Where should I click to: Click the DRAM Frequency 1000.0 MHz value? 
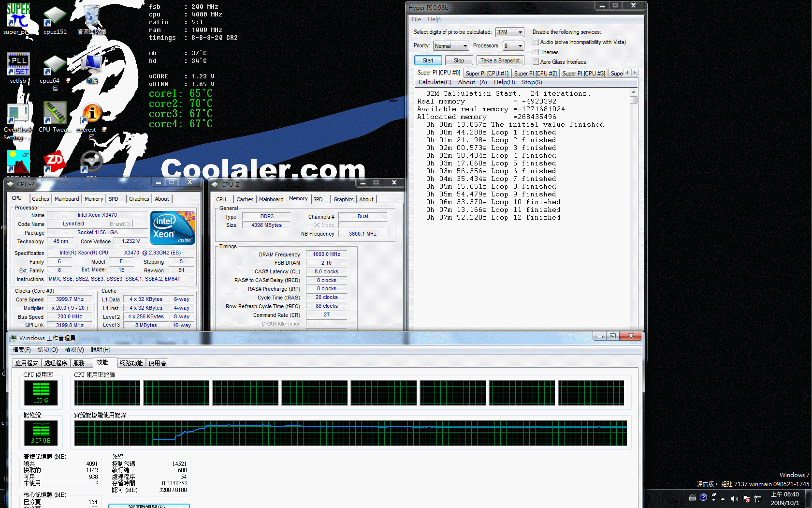[x=327, y=254]
